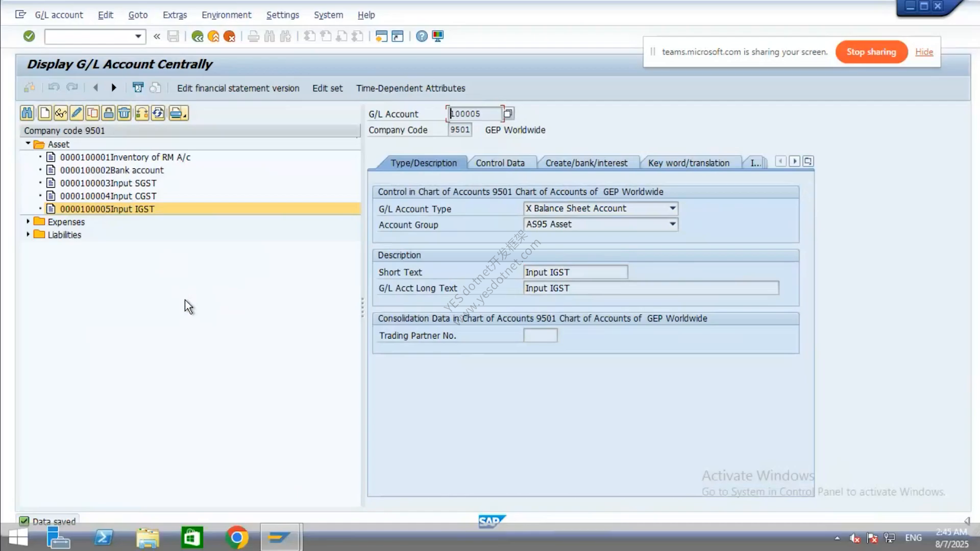Image resolution: width=980 pixels, height=551 pixels.
Task: Expand the Liabilities folder
Action: (x=28, y=234)
